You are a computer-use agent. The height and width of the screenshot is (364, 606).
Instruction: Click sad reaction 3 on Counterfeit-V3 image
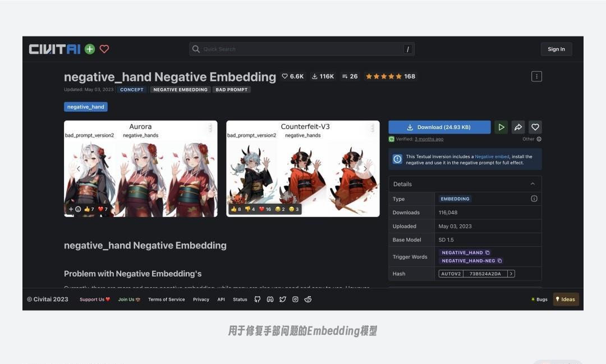click(293, 209)
